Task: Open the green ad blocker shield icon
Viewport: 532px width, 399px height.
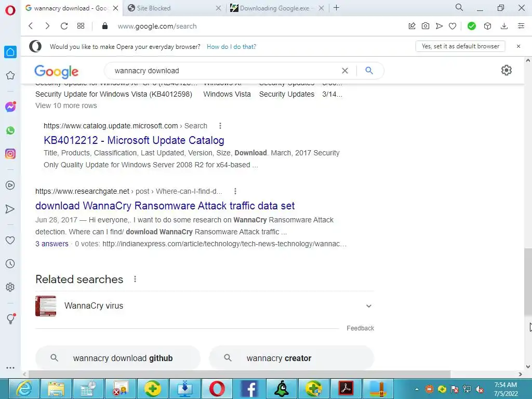Action: click(471, 26)
